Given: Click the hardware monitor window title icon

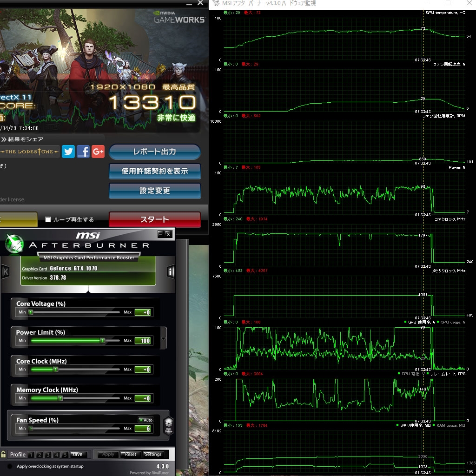Looking at the screenshot, I should click(x=216, y=3).
